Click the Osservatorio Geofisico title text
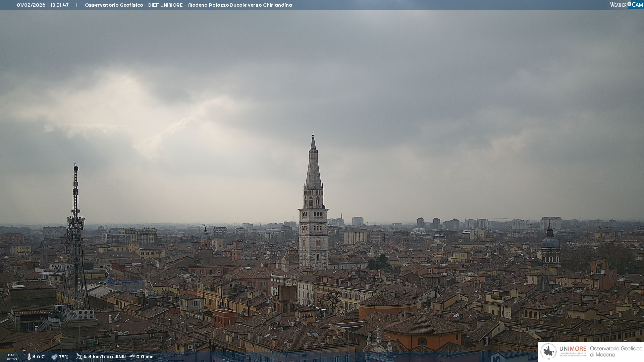644x362 pixels. click(x=188, y=5)
